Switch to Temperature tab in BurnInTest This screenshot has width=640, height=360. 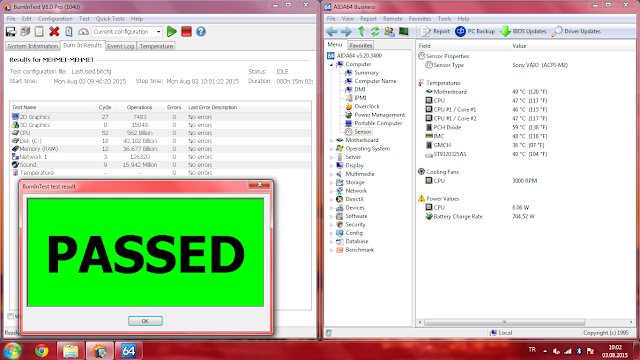coord(156,46)
